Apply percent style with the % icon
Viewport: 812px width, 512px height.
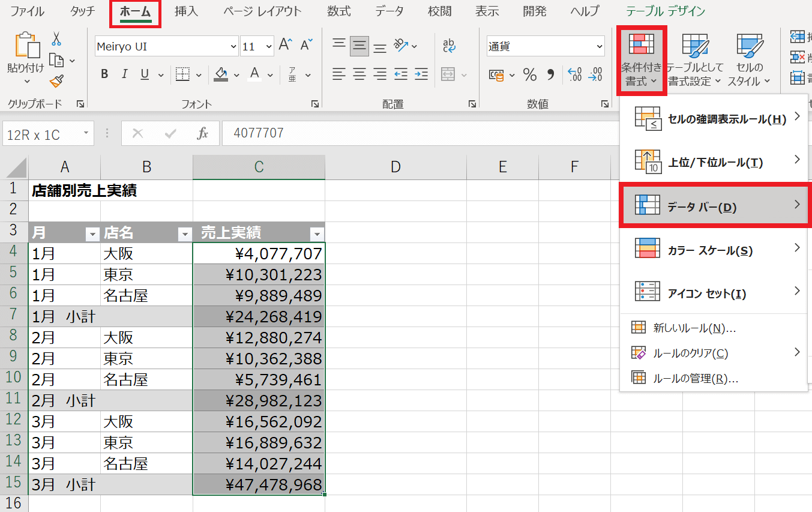click(x=530, y=74)
